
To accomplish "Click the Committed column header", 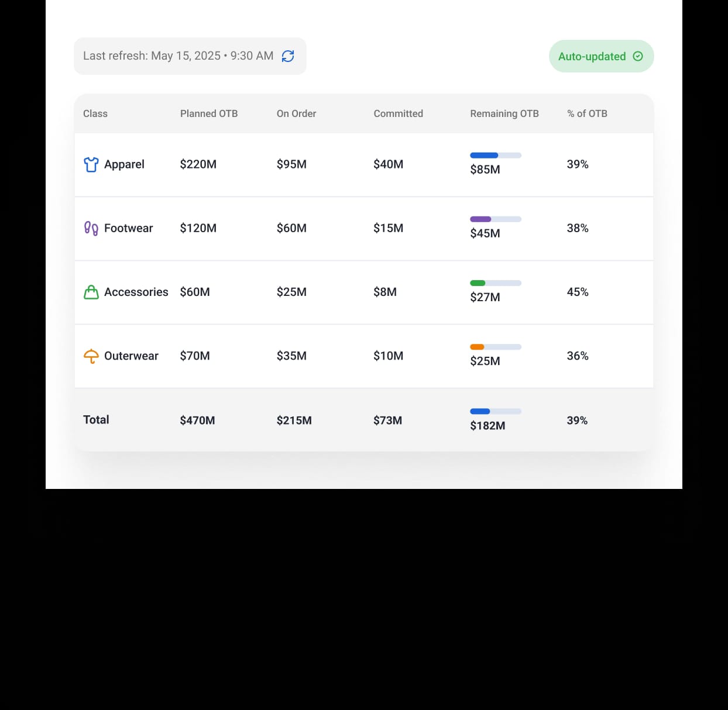I will click(x=398, y=113).
